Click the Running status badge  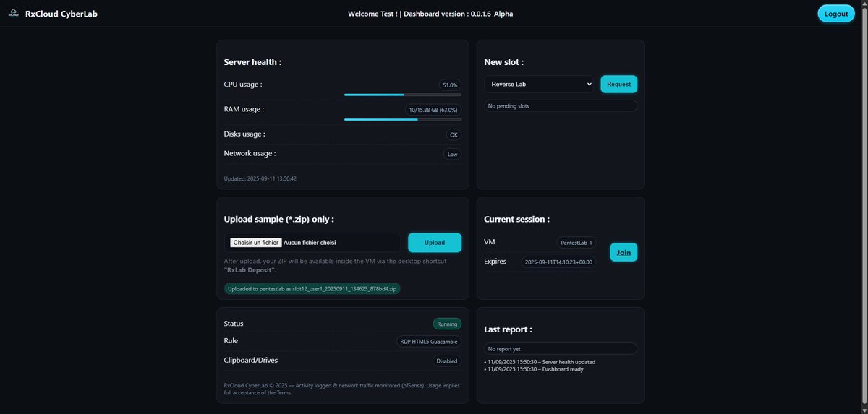click(x=447, y=324)
